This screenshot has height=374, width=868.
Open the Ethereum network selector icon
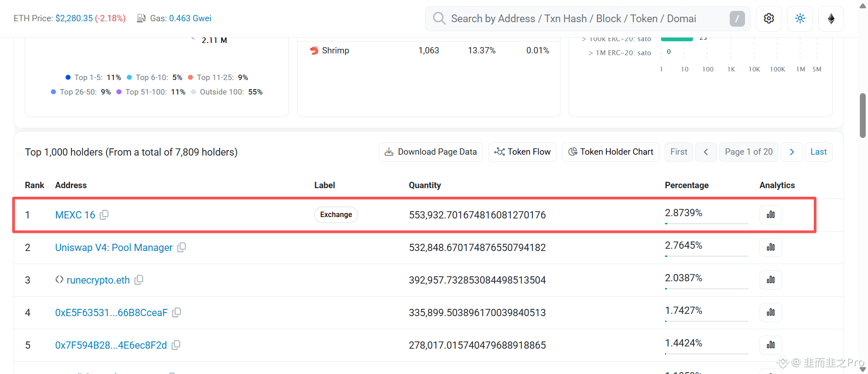click(x=831, y=19)
